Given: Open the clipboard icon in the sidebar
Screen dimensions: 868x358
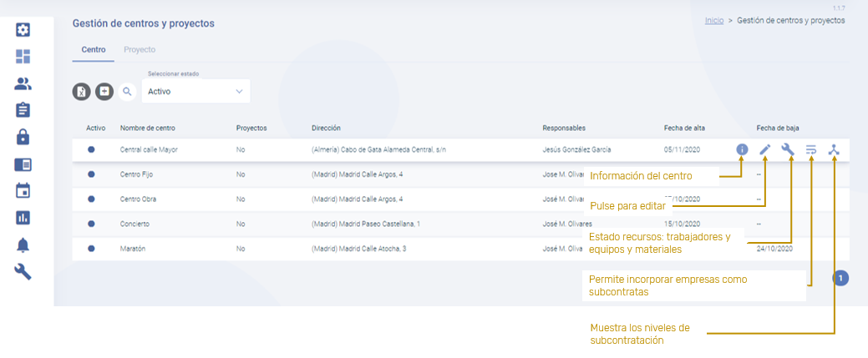Looking at the screenshot, I should [x=23, y=110].
